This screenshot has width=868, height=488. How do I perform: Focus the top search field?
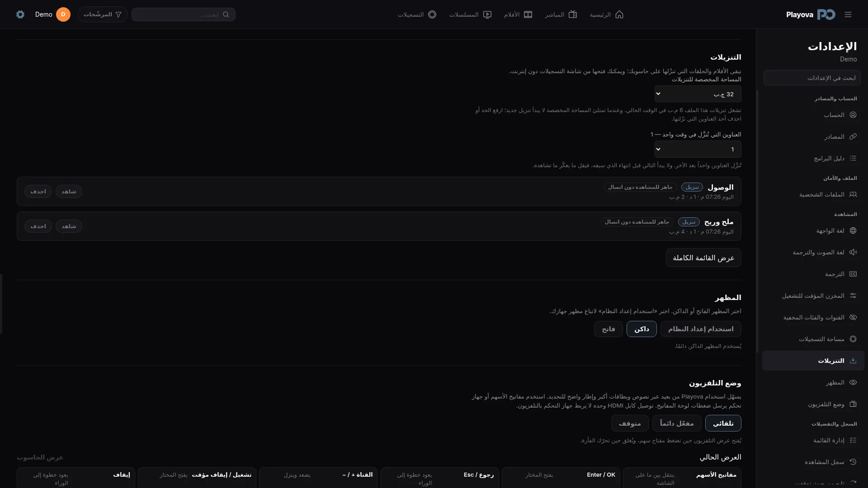(x=183, y=14)
